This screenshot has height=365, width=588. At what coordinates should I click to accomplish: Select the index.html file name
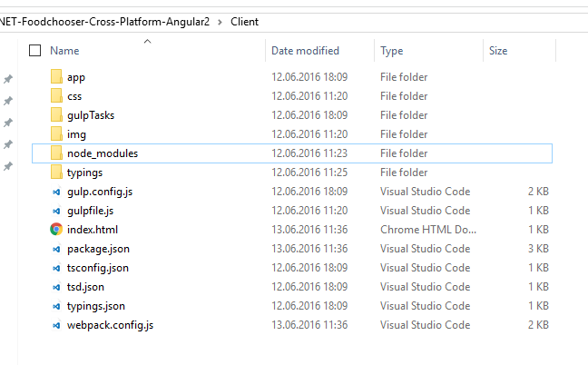93,230
